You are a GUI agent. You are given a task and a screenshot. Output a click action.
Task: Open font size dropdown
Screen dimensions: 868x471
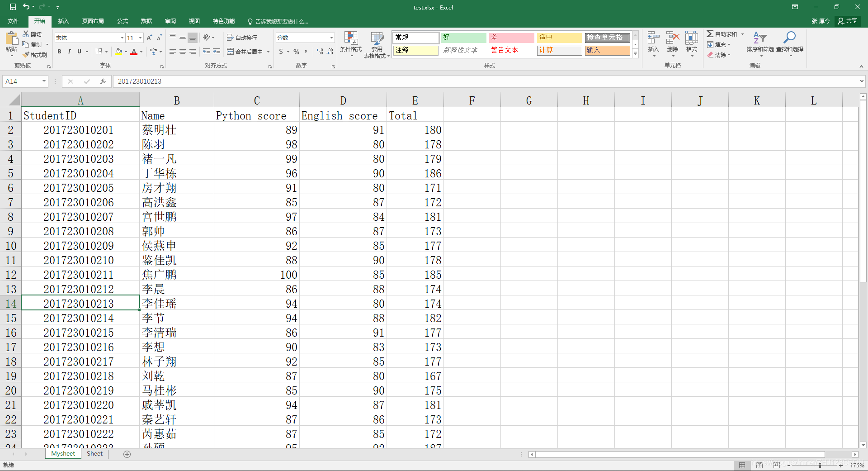[141, 38]
